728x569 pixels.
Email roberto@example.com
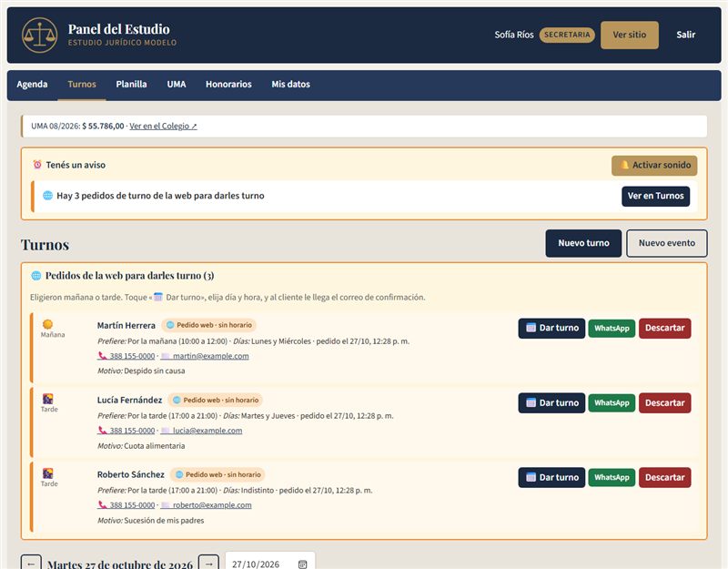coord(207,505)
